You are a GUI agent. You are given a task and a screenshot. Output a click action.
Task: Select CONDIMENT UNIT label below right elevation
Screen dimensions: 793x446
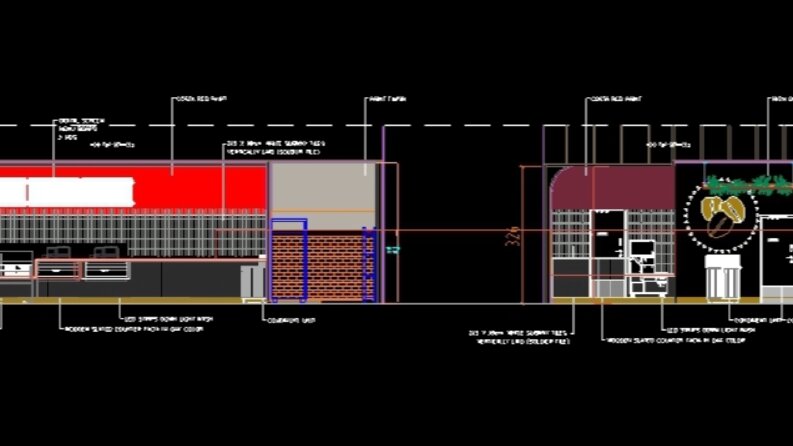757,320
